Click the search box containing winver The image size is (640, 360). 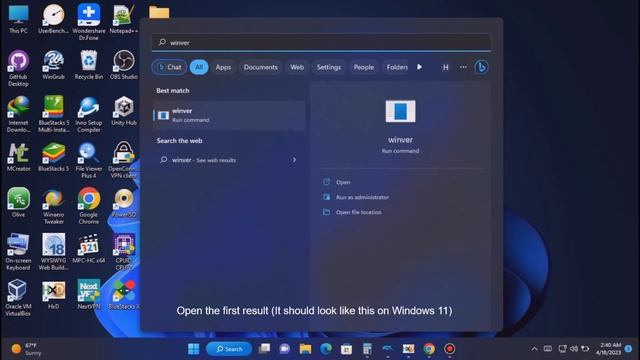[321, 42]
